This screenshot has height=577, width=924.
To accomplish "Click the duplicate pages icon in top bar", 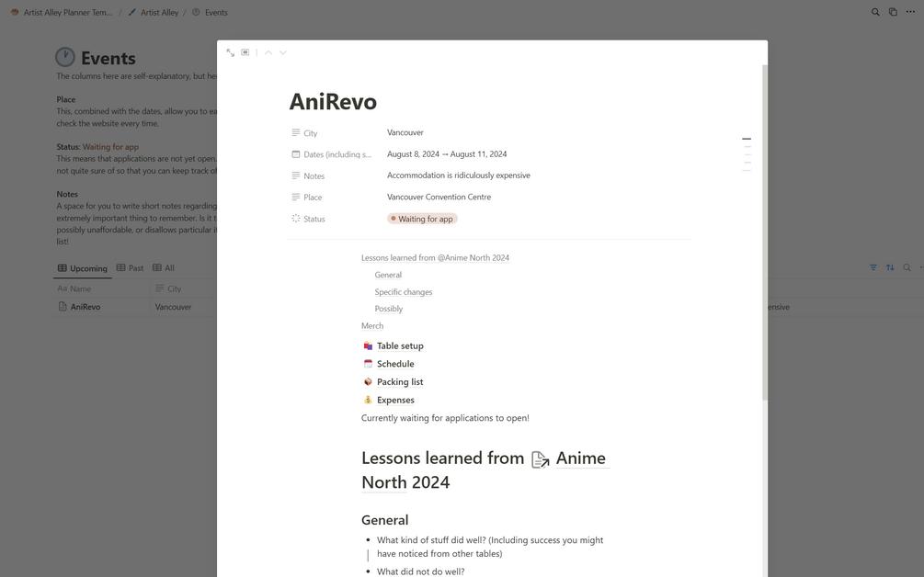I will 893,12.
